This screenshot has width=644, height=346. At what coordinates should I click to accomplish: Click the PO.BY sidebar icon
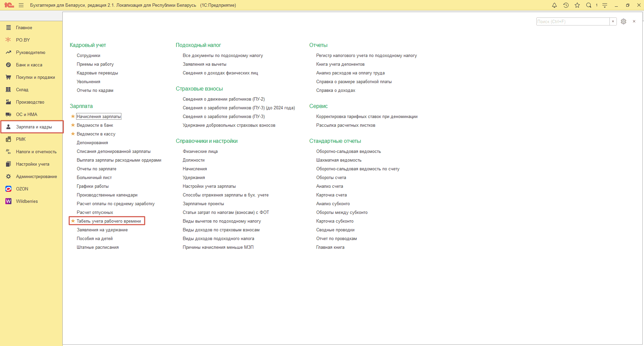pyautogui.click(x=8, y=40)
